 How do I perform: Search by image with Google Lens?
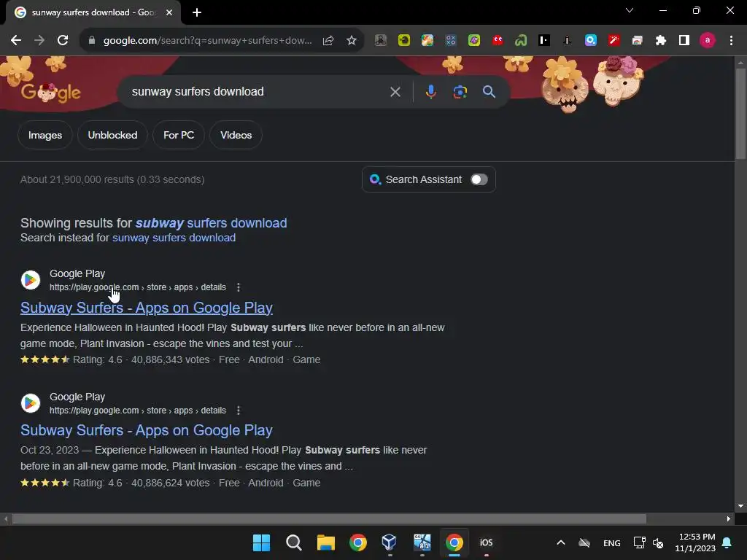pyautogui.click(x=460, y=92)
